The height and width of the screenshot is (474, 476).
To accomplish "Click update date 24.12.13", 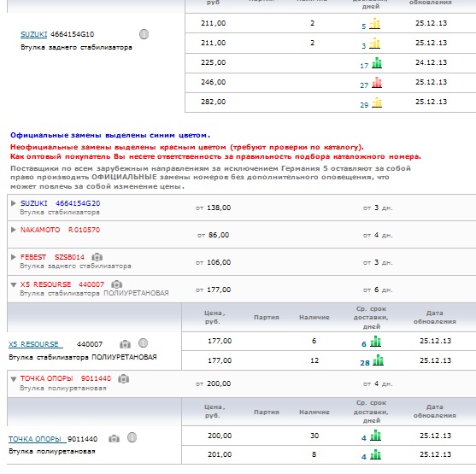I will click(x=431, y=62).
